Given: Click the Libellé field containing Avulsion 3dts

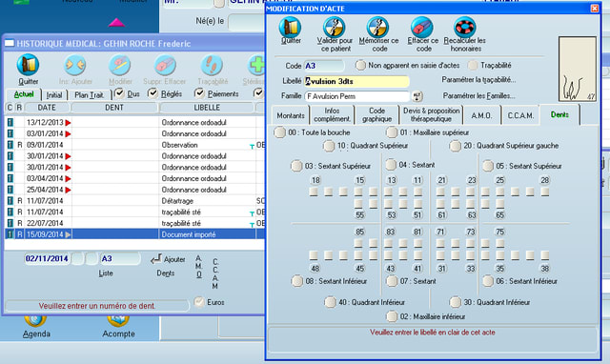Looking at the screenshot, I should point(356,81).
